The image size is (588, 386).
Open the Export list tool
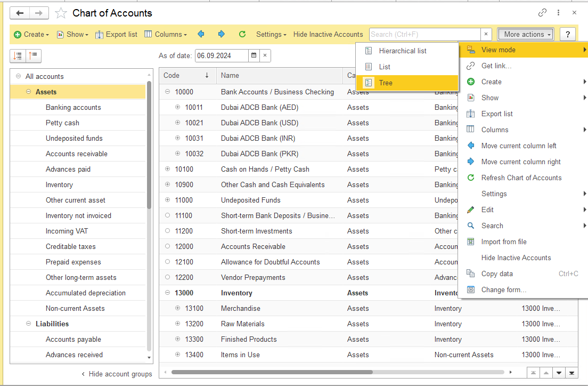point(116,34)
